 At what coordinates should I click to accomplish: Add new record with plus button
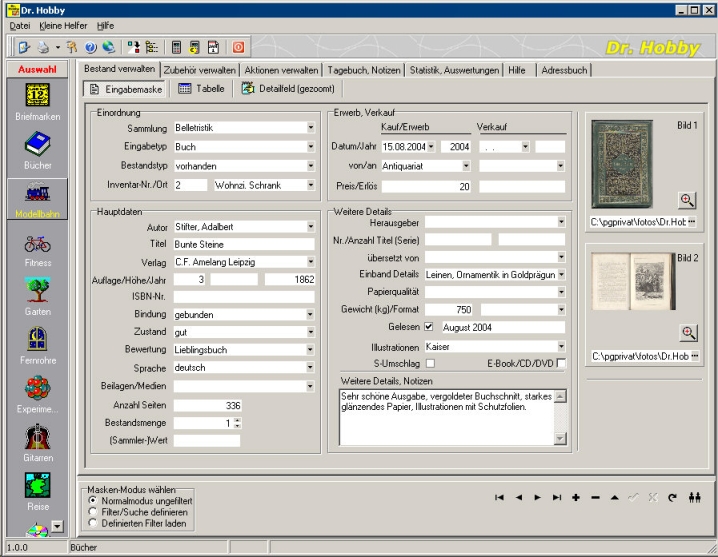pos(576,497)
